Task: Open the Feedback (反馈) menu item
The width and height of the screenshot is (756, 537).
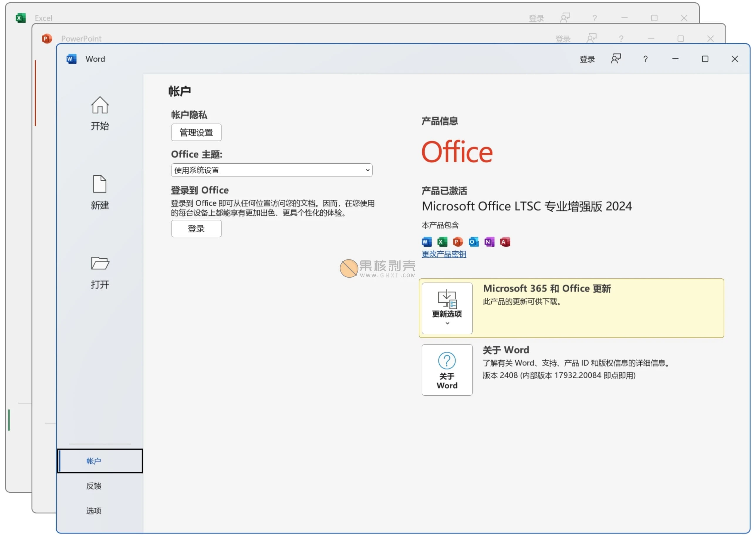Action: point(94,486)
